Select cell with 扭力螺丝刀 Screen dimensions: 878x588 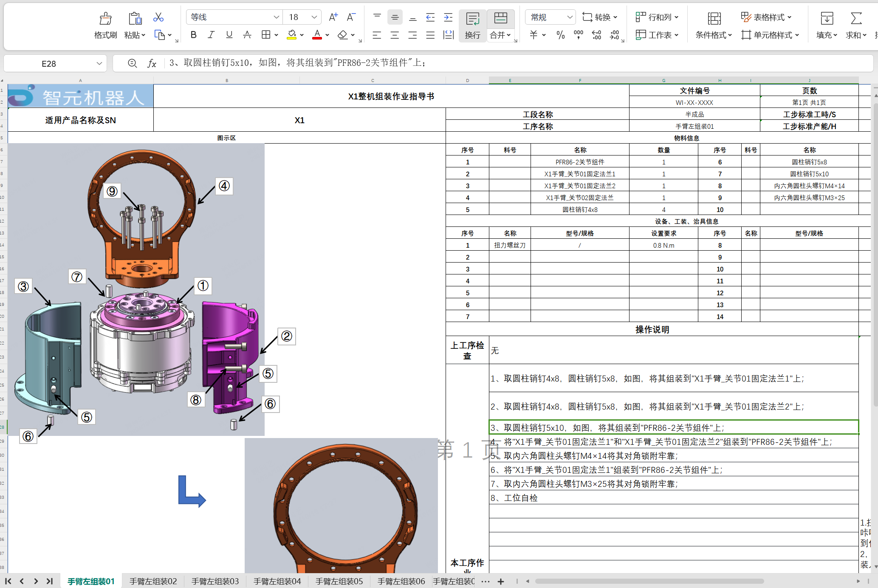click(x=510, y=245)
